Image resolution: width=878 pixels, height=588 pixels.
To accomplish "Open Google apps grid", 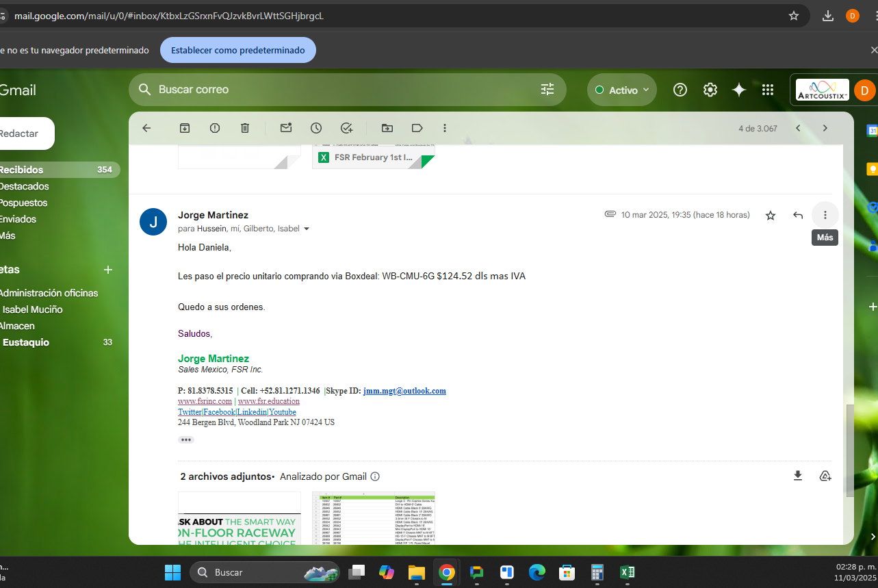I will tap(768, 90).
